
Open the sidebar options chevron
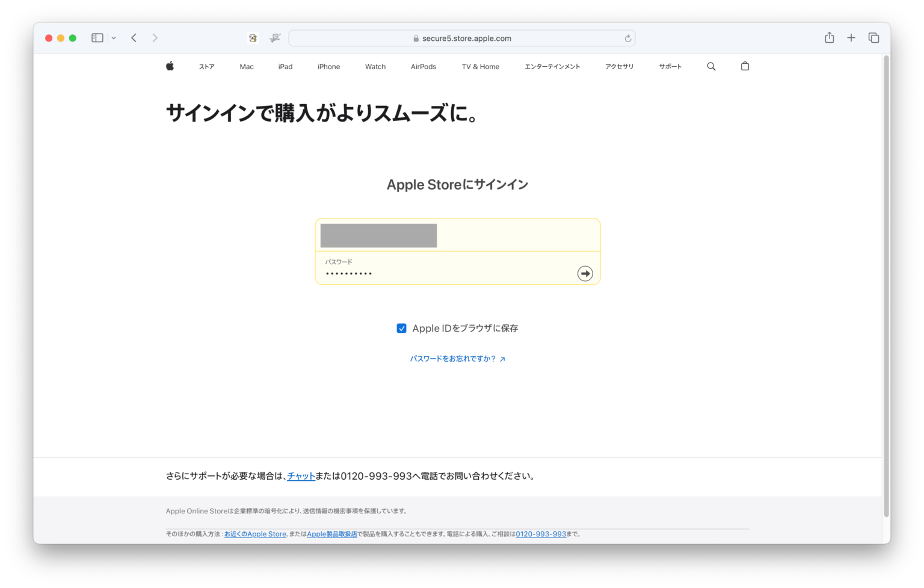pos(114,37)
